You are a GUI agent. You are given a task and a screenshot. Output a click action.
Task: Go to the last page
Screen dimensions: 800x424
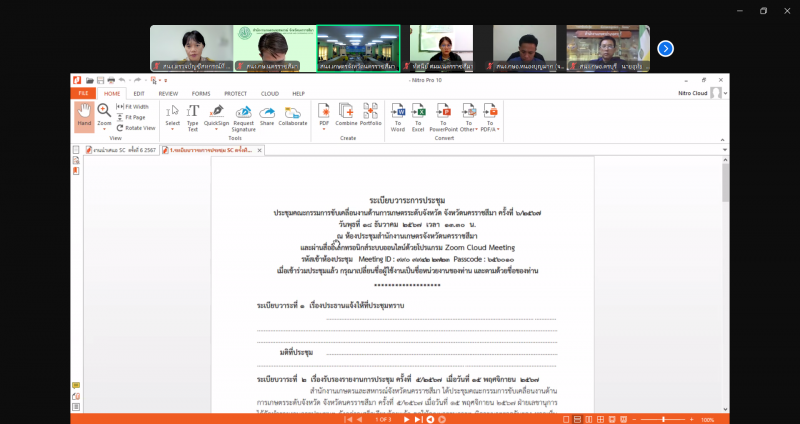pos(418,419)
